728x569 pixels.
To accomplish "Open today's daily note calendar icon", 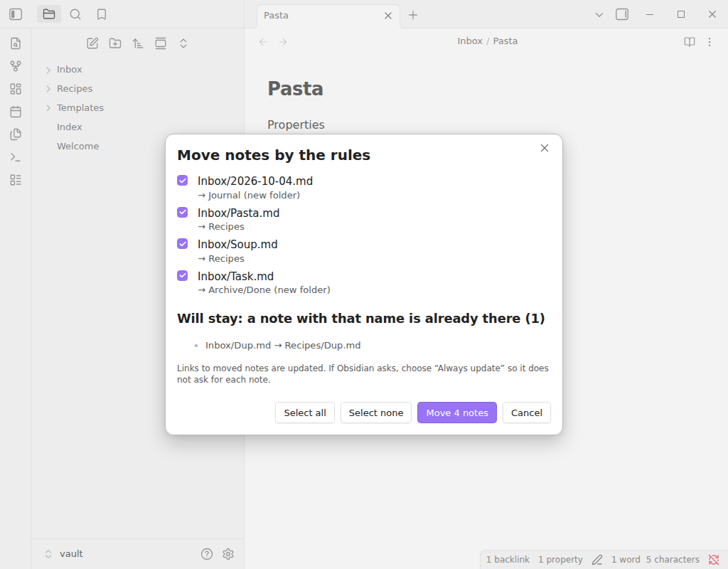I will (16, 112).
